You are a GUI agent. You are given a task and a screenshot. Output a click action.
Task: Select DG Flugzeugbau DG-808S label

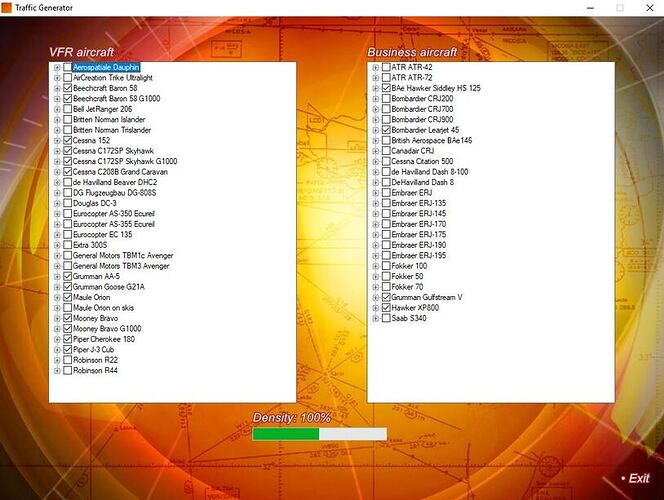tap(114, 193)
